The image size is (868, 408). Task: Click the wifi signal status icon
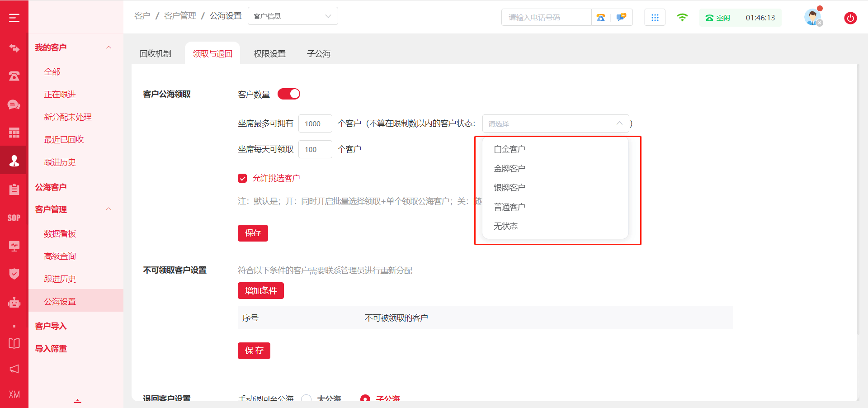pyautogui.click(x=682, y=17)
